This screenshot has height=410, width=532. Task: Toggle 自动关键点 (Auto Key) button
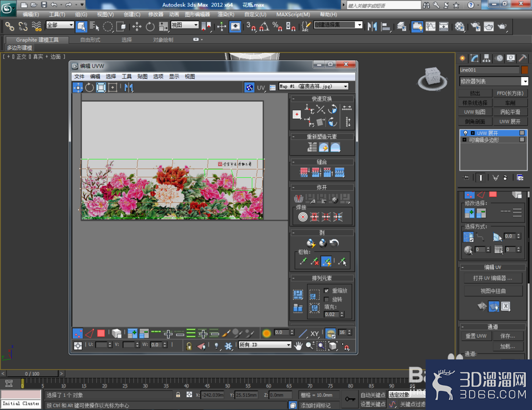(x=373, y=395)
